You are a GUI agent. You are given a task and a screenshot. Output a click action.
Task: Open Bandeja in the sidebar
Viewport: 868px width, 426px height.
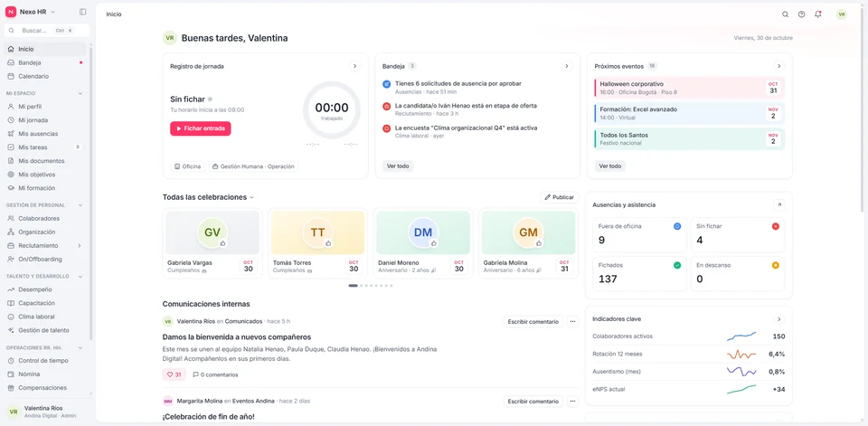coord(45,62)
